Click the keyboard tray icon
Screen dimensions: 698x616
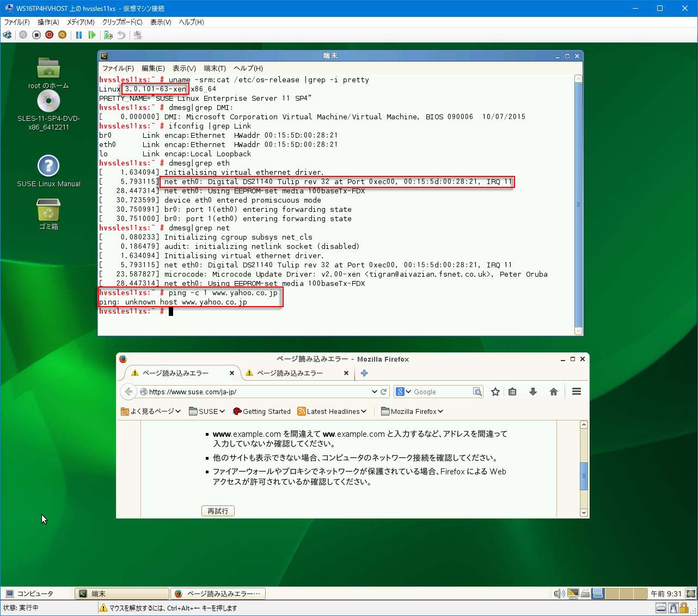(x=585, y=594)
